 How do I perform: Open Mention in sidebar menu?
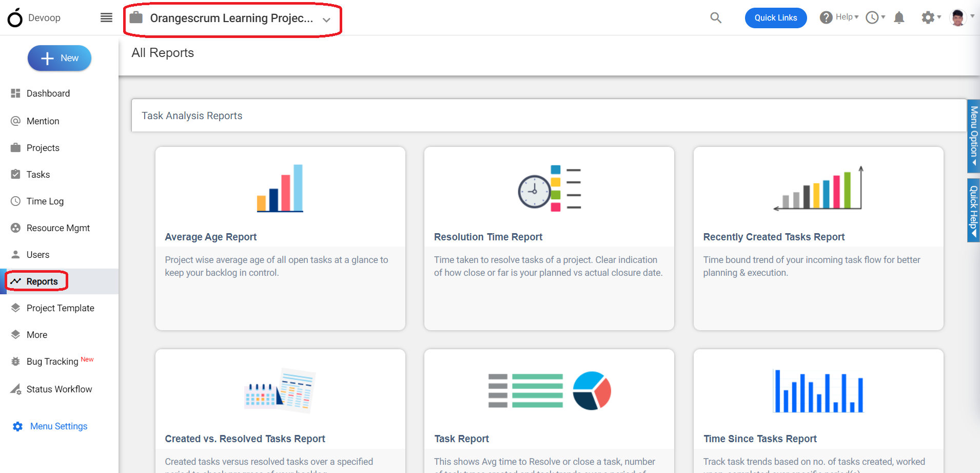point(43,121)
